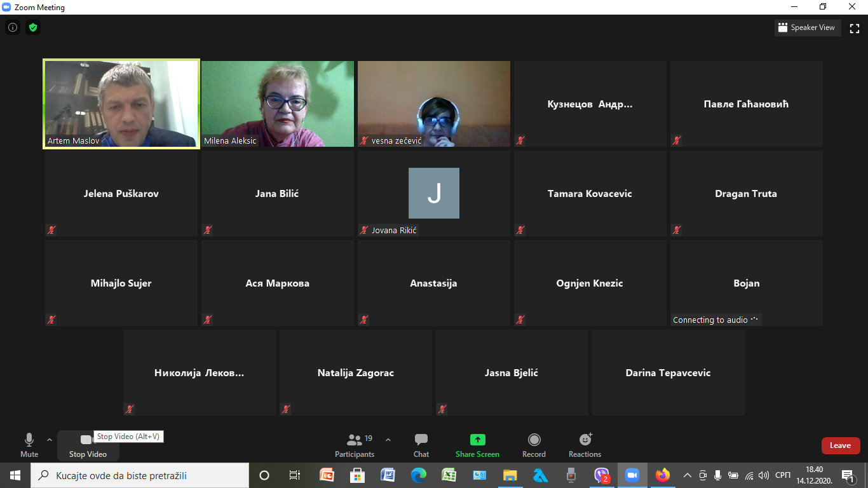Open the meeting information icon

coord(12,27)
